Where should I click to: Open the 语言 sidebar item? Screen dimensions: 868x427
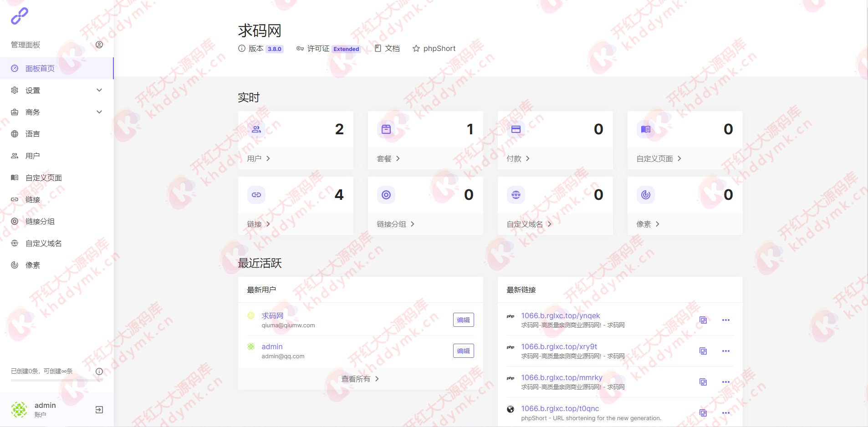click(x=56, y=134)
